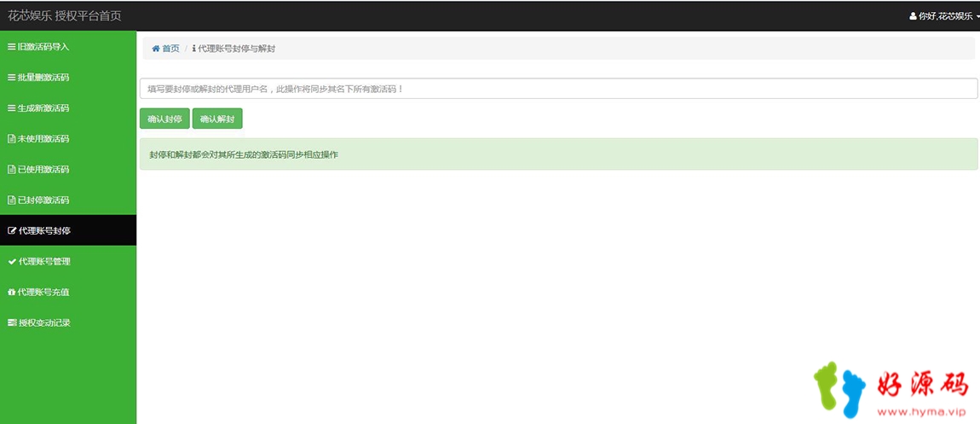The width and height of the screenshot is (980, 424).
Task: Click the server icon beside 授权变动记录
Action: pyautogui.click(x=12, y=322)
